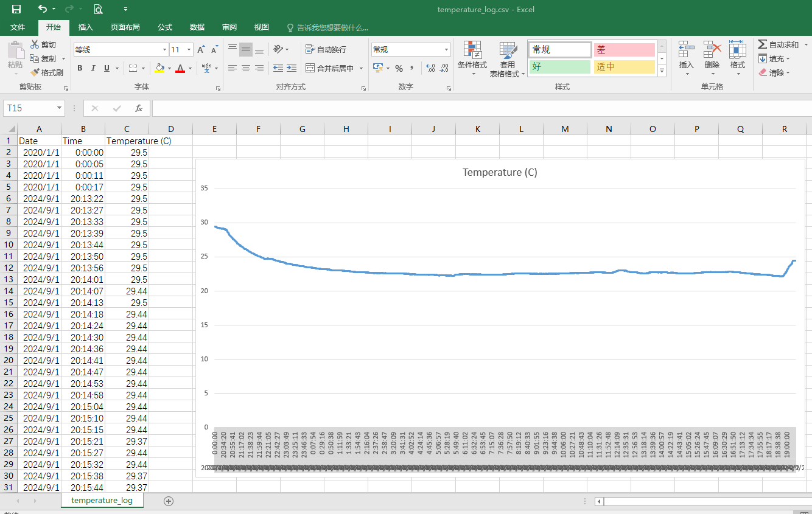The image size is (812, 514).
Task: Toggle wrap text (自动换行)
Action: tap(326, 49)
